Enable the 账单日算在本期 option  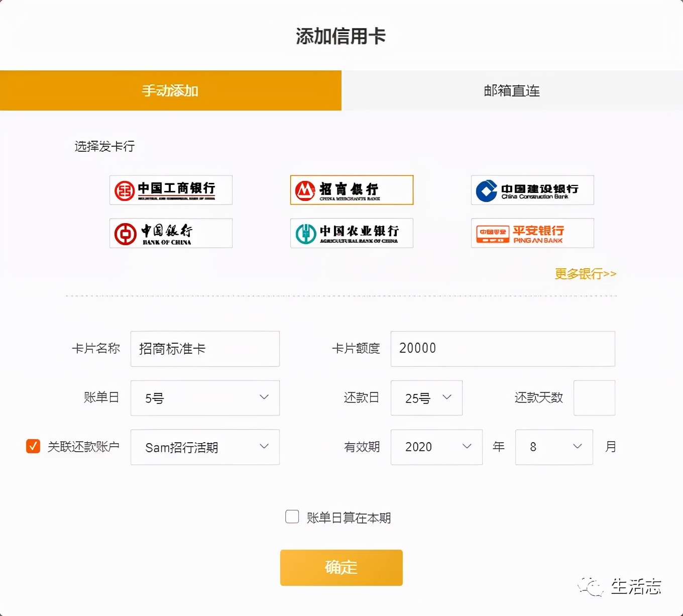(x=292, y=517)
